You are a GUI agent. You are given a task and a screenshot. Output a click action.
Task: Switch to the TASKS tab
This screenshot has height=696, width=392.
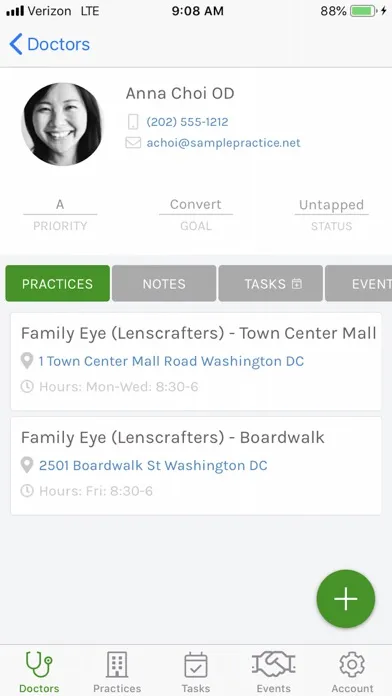(x=270, y=284)
